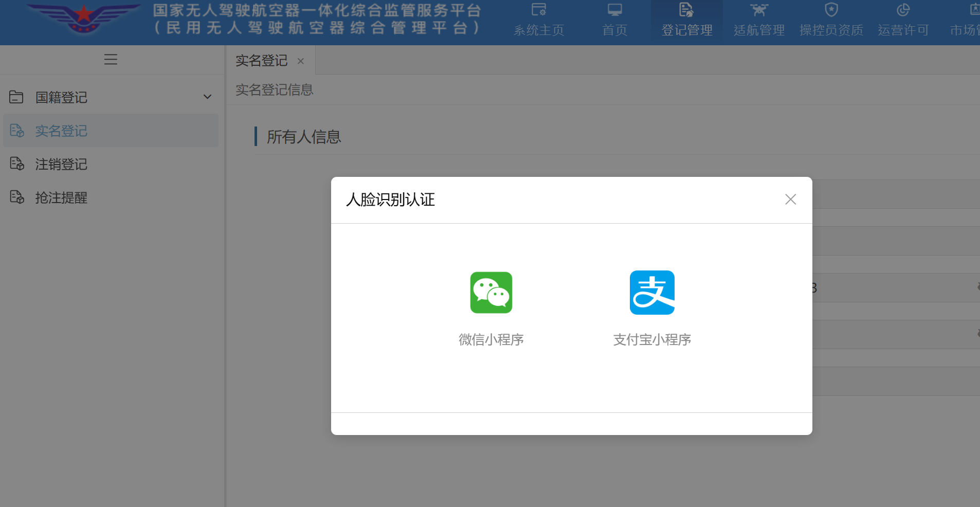Select 实名登记 in the sidebar

[111, 131]
